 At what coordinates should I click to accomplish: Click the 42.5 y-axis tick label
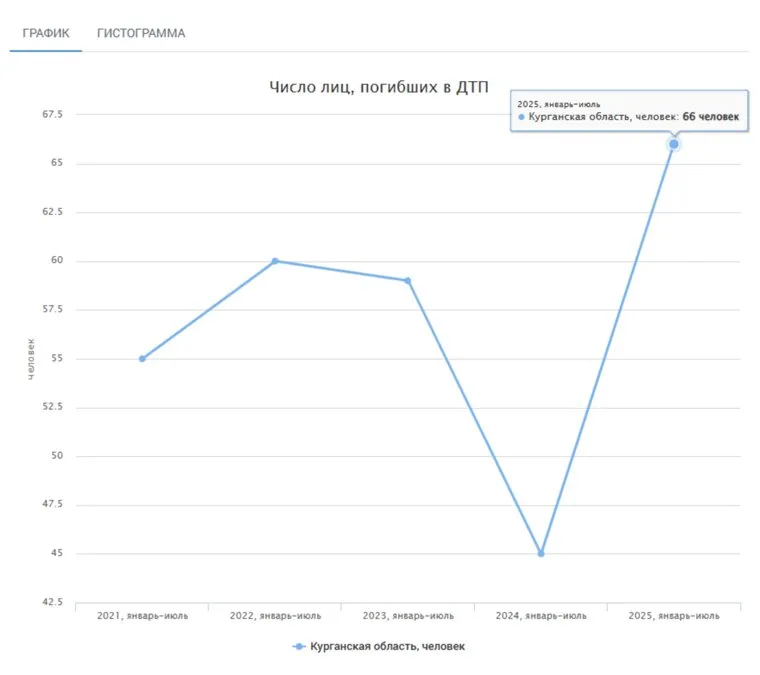click(x=52, y=602)
